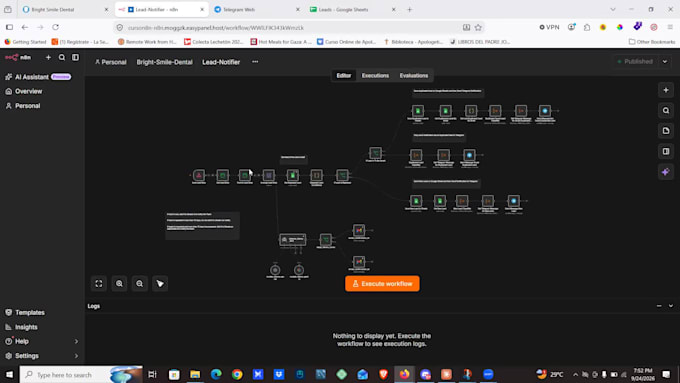Switch to the Telegram Web browser tab
This screenshot has width=680, height=383.
point(257,9)
